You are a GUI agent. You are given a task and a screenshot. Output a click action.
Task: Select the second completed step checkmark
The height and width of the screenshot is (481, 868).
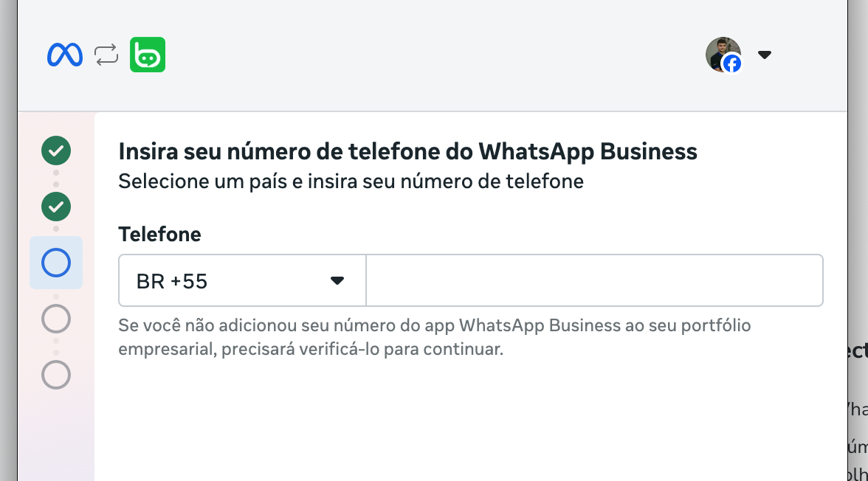56,207
